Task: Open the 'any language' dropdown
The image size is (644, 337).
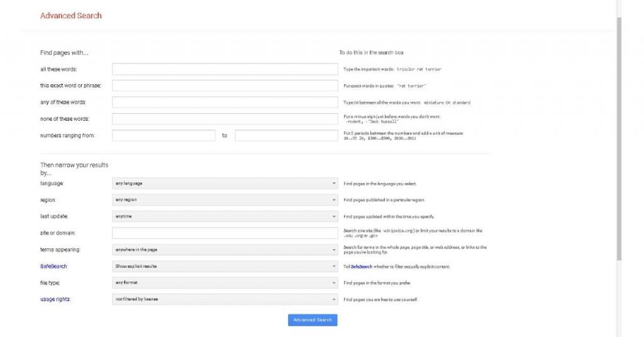Action: click(x=225, y=184)
